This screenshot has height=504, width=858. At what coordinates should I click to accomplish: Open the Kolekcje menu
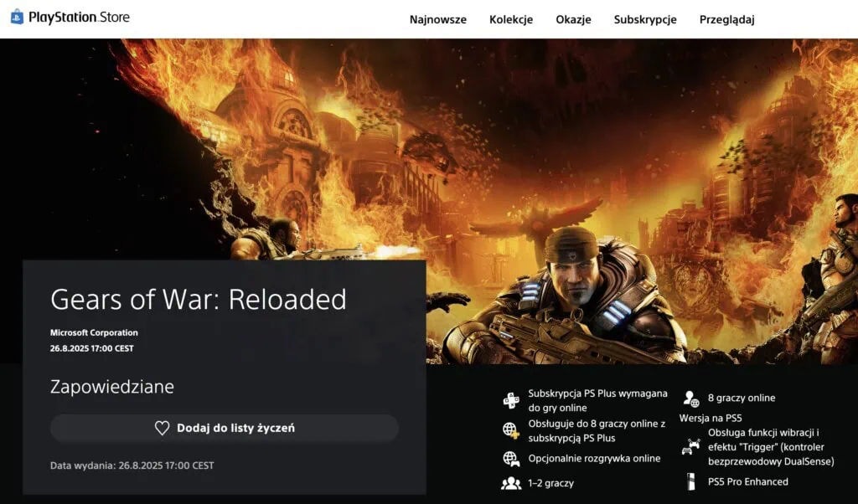click(x=511, y=20)
